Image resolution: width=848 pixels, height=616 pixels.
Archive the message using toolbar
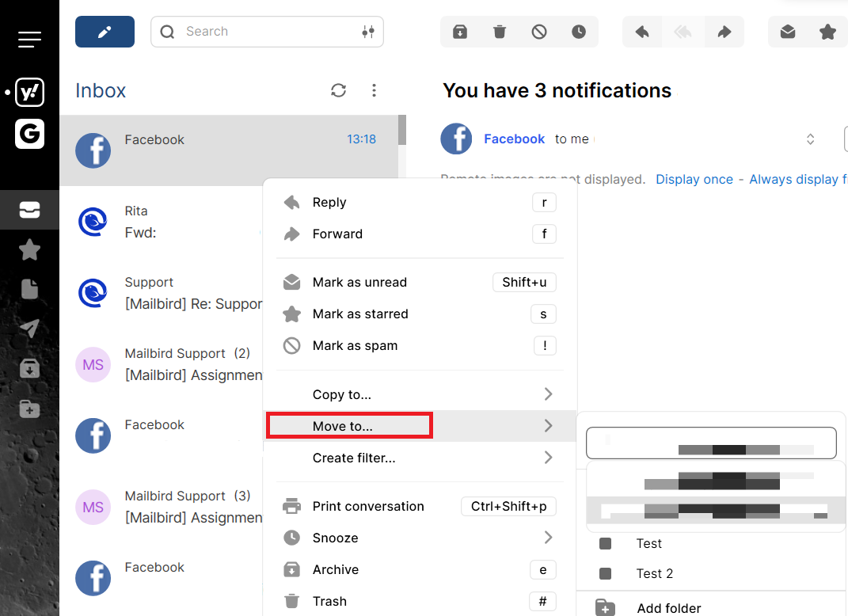coord(460,32)
